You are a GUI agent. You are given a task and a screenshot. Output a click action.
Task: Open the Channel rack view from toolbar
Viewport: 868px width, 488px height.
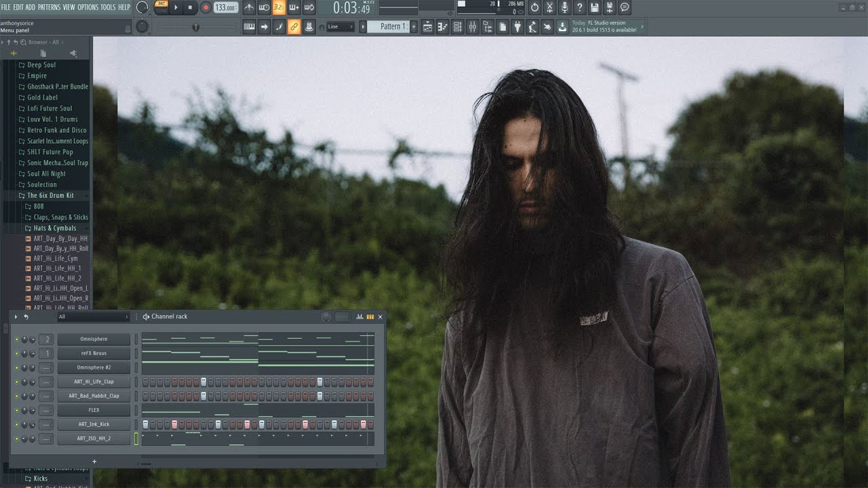point(457,27)
